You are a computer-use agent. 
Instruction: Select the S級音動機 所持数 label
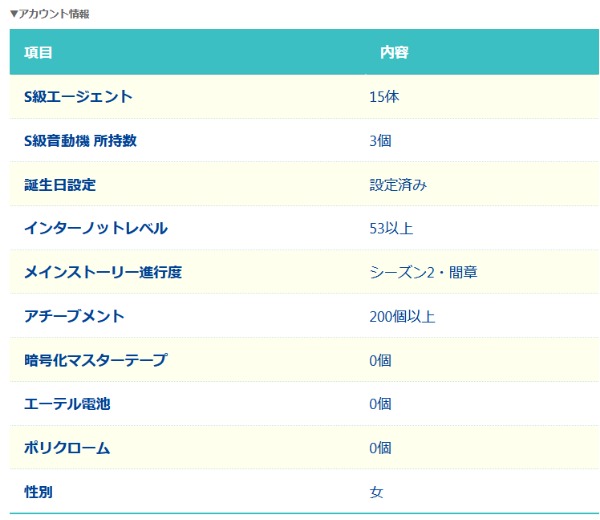(x=80, y=141)
